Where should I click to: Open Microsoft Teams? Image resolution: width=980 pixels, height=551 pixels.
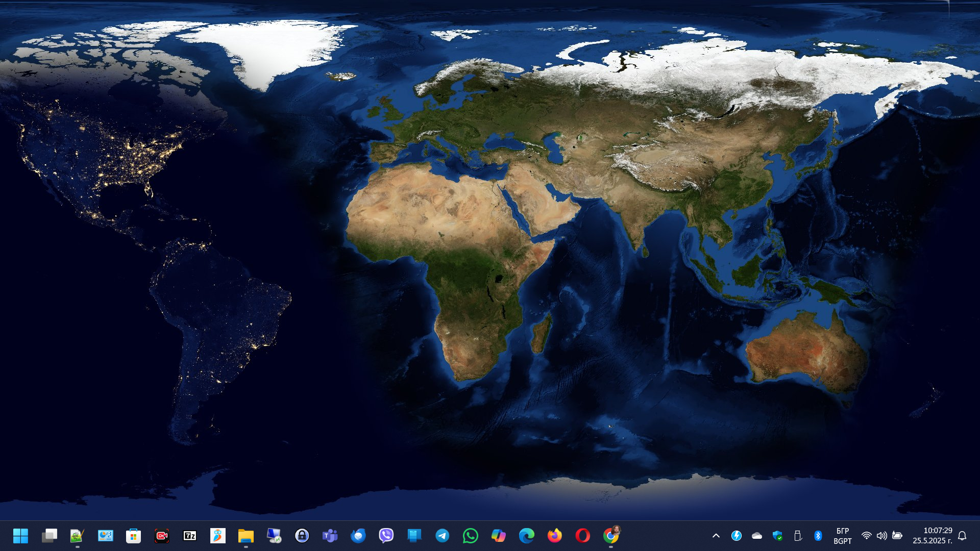[x=330, y=536]
